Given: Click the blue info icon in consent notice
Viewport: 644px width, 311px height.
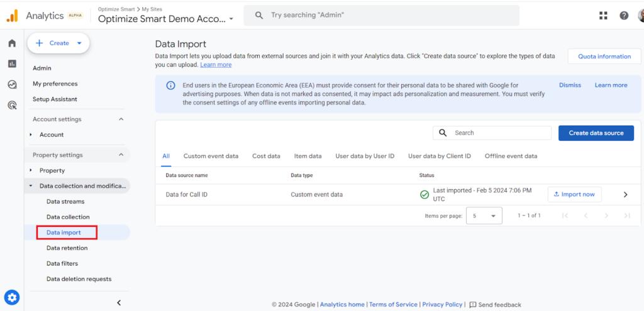Looking at the screenshot, I should click(x=170, y=85).
